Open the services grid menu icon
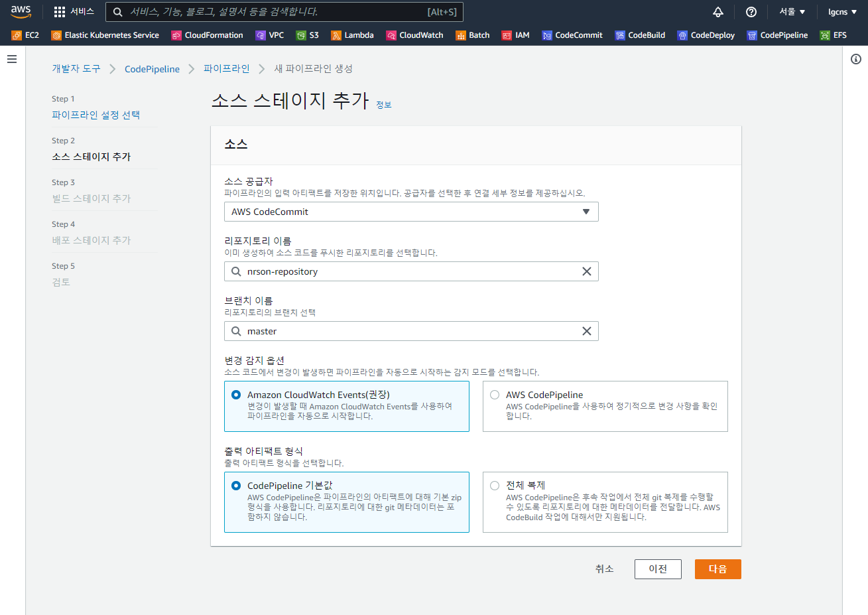The image size is (868, 615). click(x=60, y=12)
